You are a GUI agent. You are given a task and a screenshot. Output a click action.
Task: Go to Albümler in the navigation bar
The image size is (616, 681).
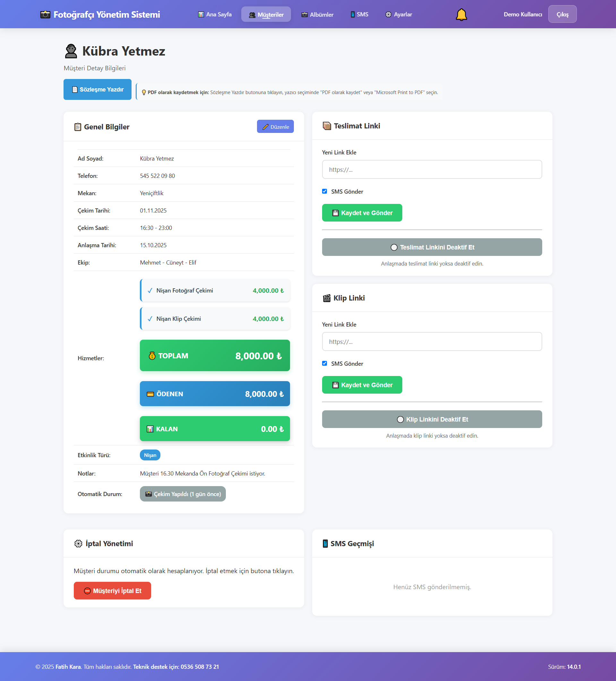click(317, 14)
